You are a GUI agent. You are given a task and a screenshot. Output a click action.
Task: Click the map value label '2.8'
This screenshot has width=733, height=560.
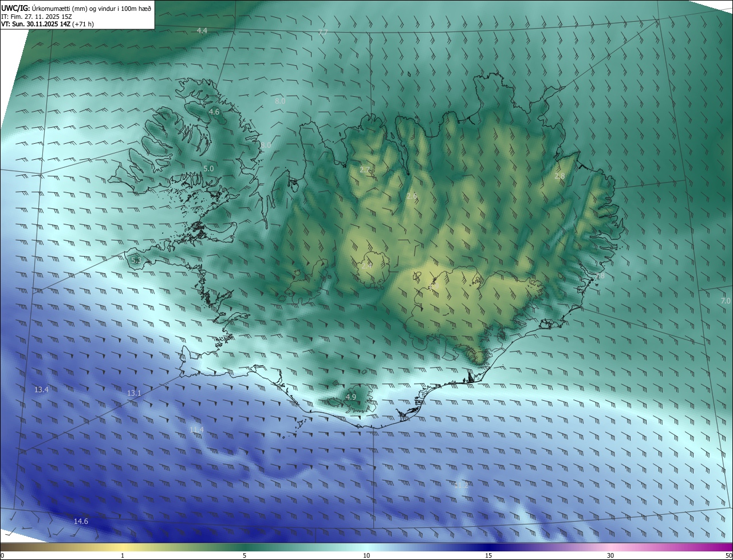pyautogui.click(x=559, y=176)
